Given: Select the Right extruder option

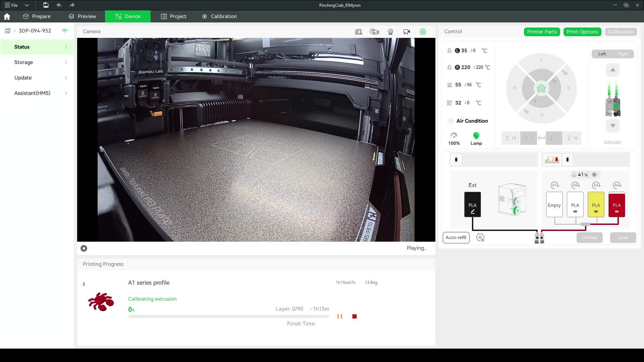Looking at the screenshot, I should pos(623,54).
